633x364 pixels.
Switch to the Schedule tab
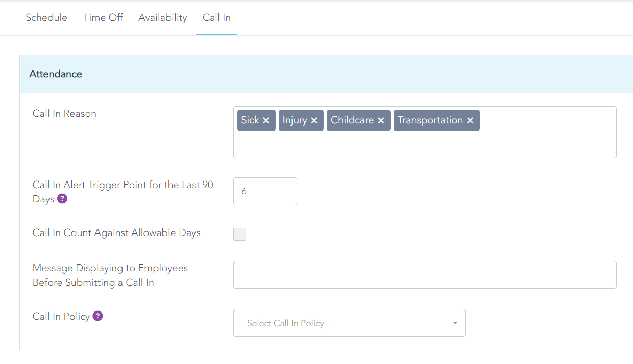coord(46,17)
